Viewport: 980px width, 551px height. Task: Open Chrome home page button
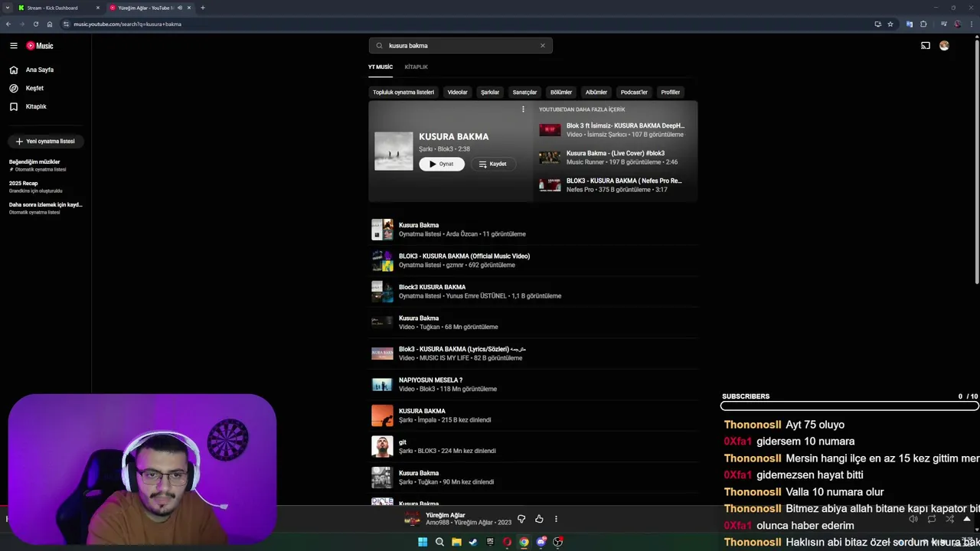click(x=50, y=24)
